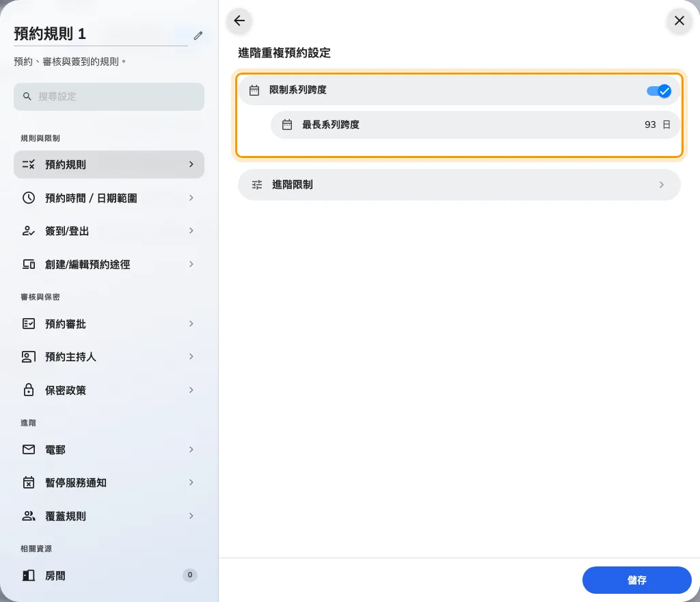Image resolution: width=700 pixels, height=602 pixels.
Task: Open the 預約時間 / 日期範圍 section
Action: 109,198
